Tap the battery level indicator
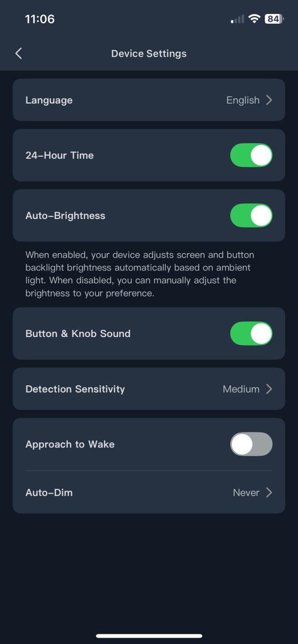The image size is (298, 644). (x=274, y=19)
